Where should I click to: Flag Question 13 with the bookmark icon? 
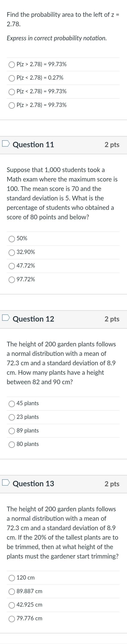[6, 482]
